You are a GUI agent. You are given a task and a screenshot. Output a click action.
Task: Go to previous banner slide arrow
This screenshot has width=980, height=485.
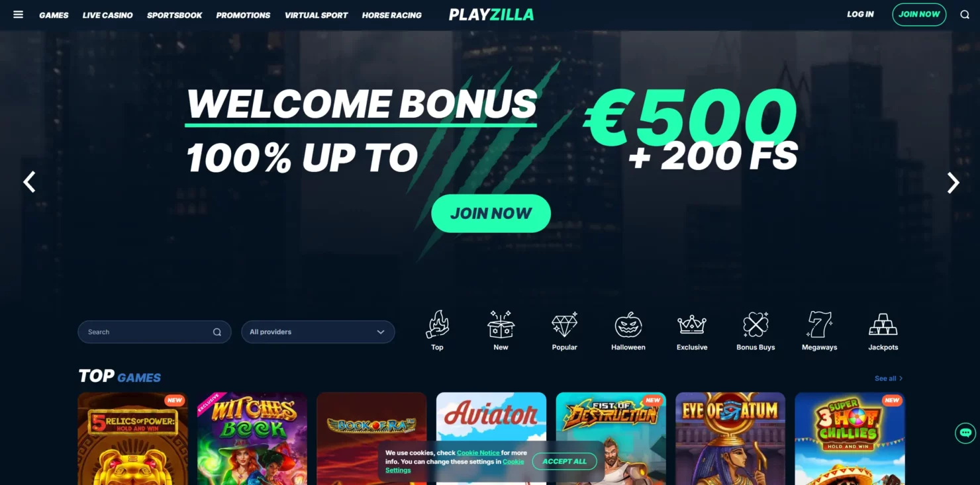29,182
